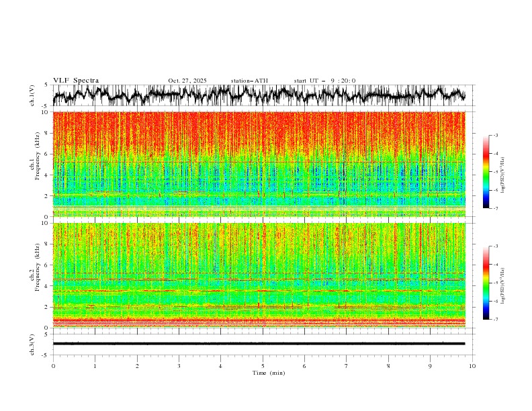The image size is (532, 411).
Task: Select the "start UT = 9 :20: 0" text
Action: coord(324,81)
